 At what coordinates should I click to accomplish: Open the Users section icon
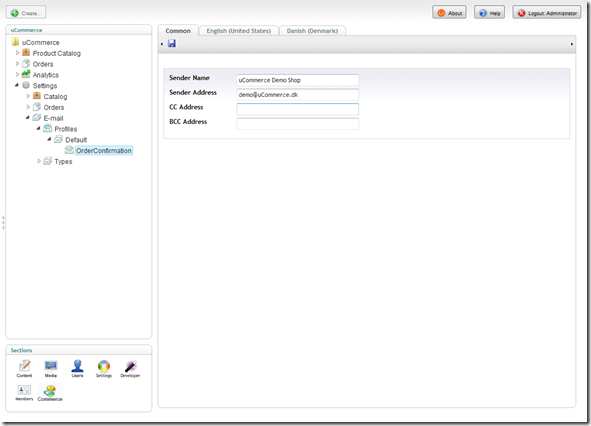tap(77, 366)
